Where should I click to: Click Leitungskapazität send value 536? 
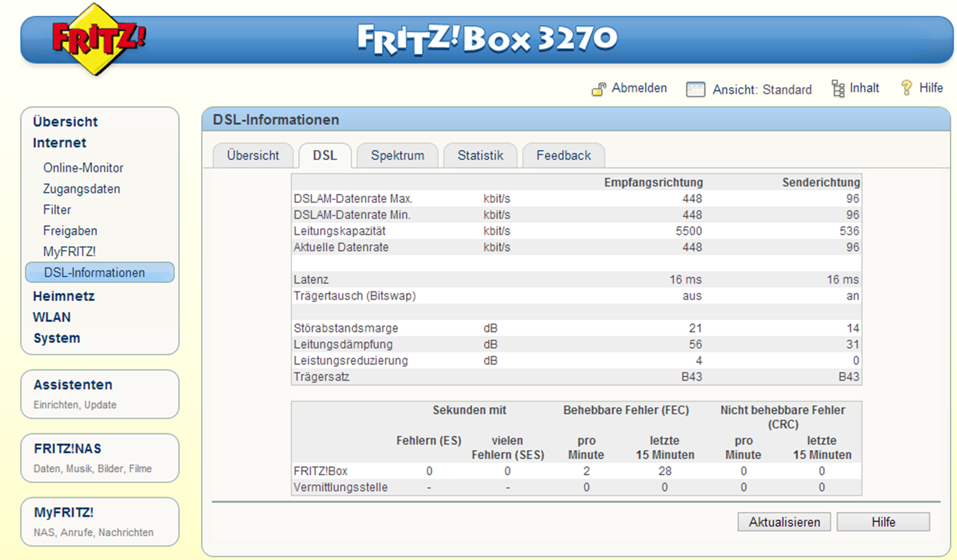(x=849, y=231)
